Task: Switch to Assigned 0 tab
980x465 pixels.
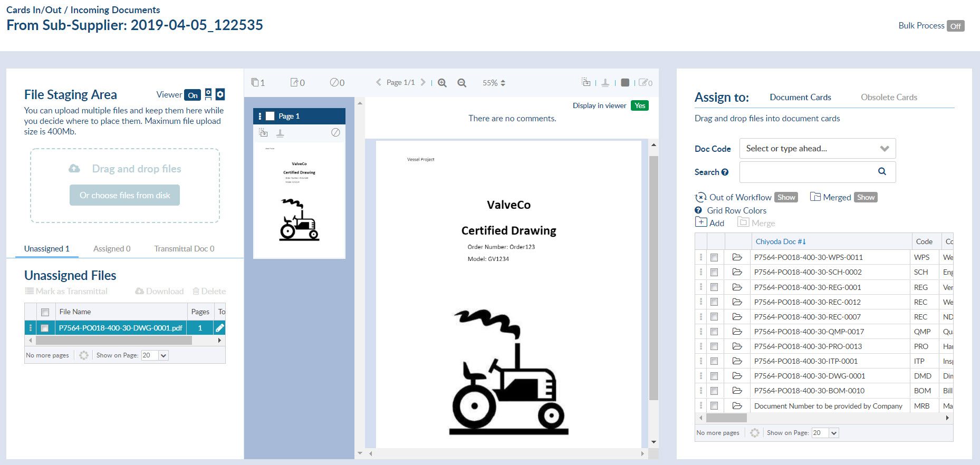Action: click(x=112, y=249)
